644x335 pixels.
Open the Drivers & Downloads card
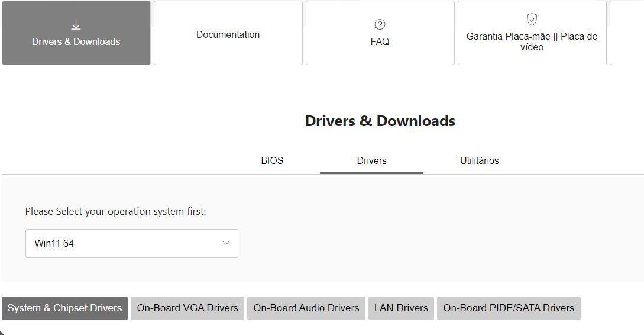point(76,33)
